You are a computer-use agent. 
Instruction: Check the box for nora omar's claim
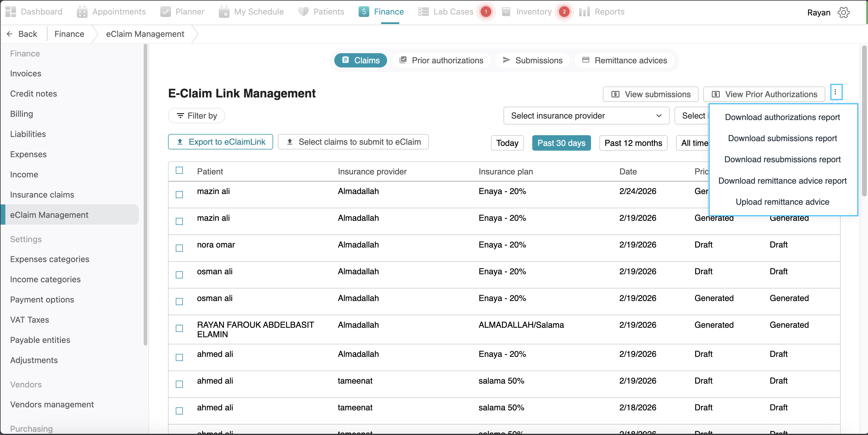(x=179, y=248)
